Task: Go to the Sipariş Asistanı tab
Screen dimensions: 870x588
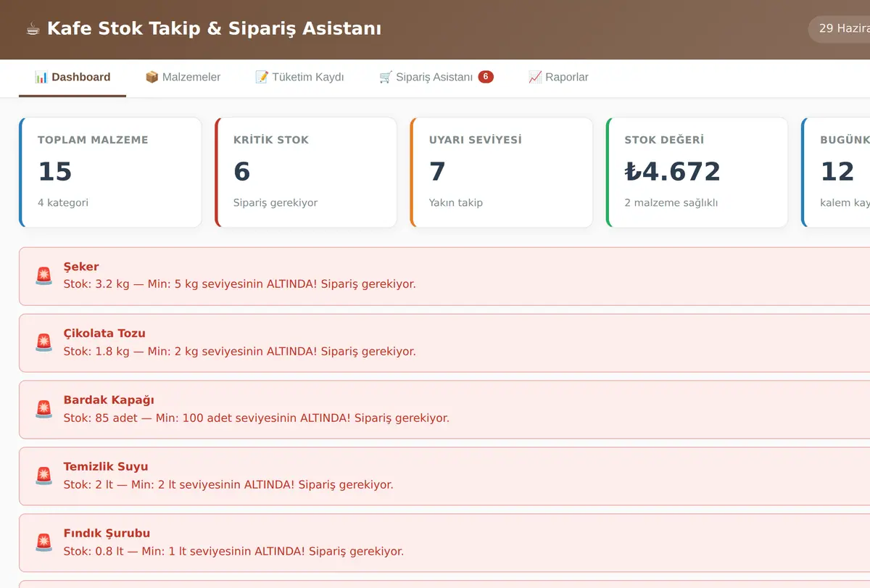Action: click(x=436, y=77)
